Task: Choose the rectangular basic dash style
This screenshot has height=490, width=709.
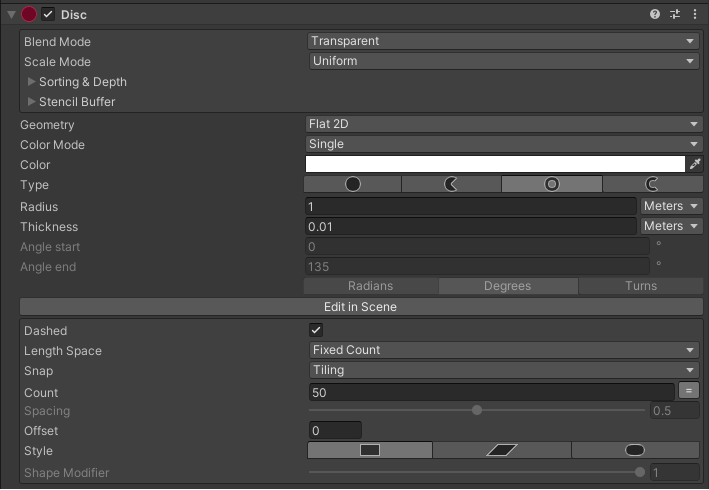Action: [370, 450]
